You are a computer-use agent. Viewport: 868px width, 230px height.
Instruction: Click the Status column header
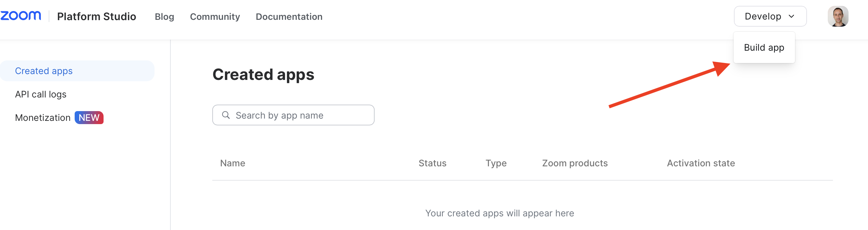point(432,163)
